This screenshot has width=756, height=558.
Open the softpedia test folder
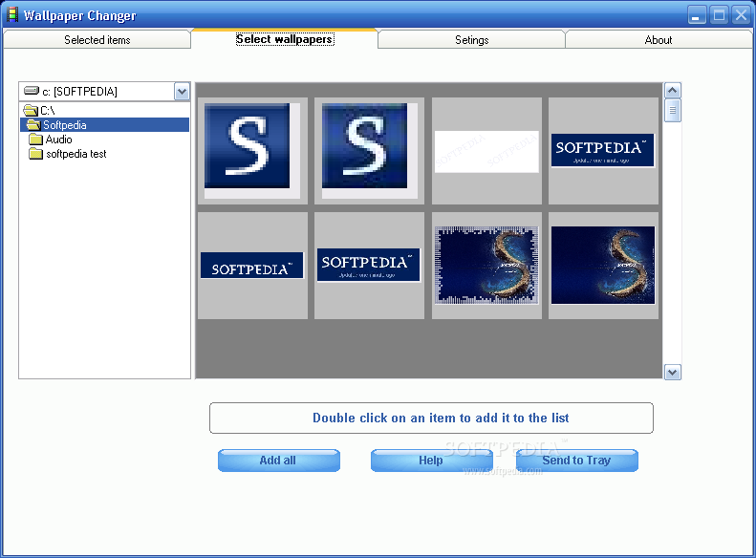pyautogui.click(x=76, y=154)
